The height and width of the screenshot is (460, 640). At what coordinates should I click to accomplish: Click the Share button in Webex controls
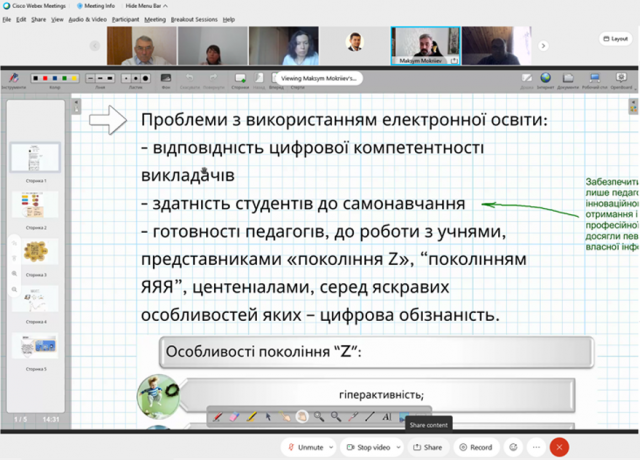[x=428, y=447]
